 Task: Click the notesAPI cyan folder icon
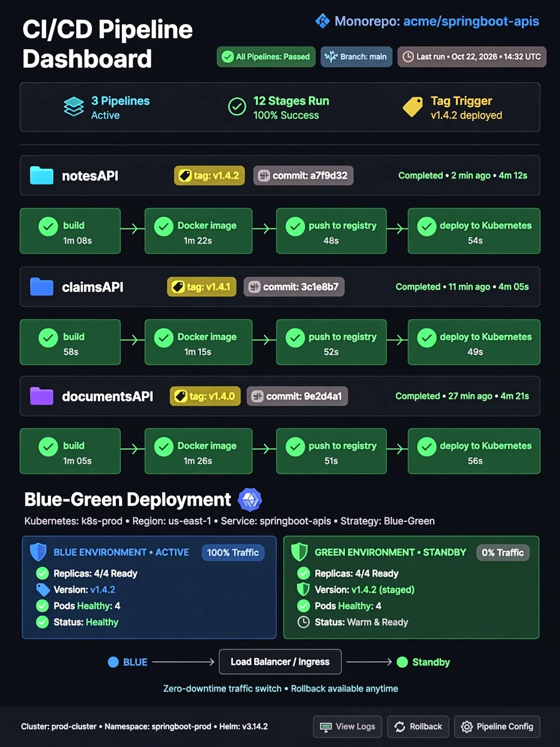pyautogui.click(x=42, y=176)
